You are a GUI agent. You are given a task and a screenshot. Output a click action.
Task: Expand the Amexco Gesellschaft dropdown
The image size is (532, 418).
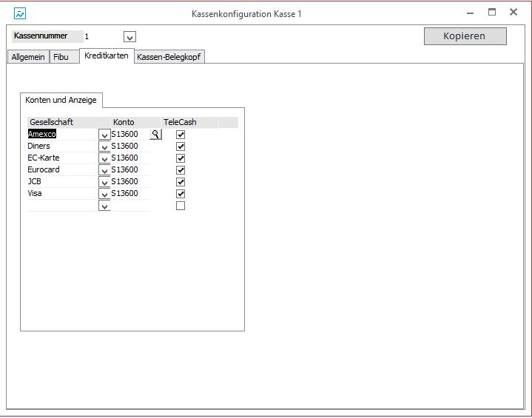click(104, 135)
